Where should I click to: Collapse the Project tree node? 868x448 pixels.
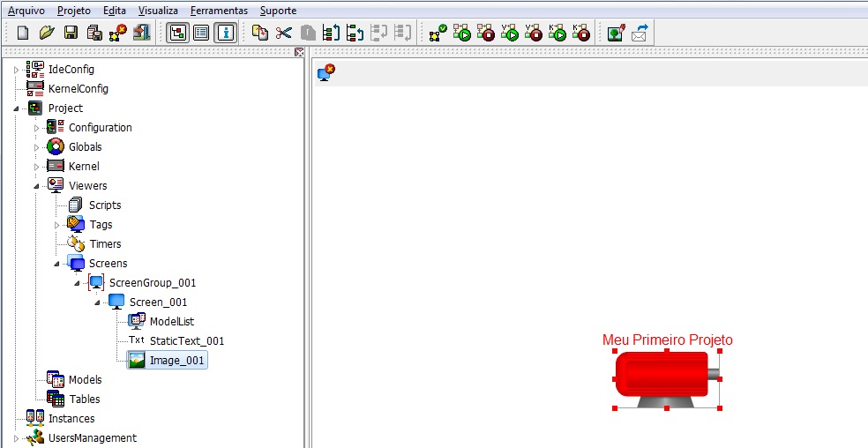coord(16,108)
